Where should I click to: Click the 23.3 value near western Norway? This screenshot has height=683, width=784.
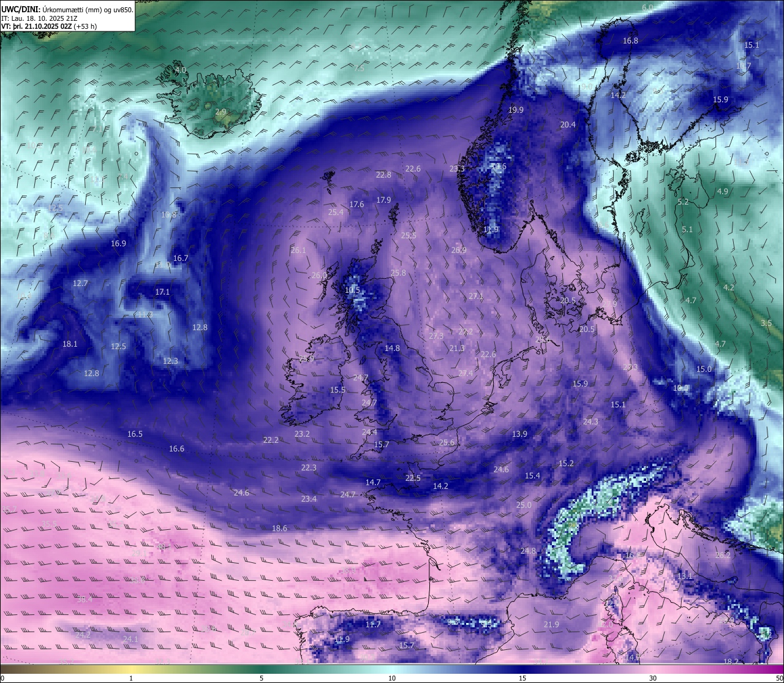pos(457,168)
